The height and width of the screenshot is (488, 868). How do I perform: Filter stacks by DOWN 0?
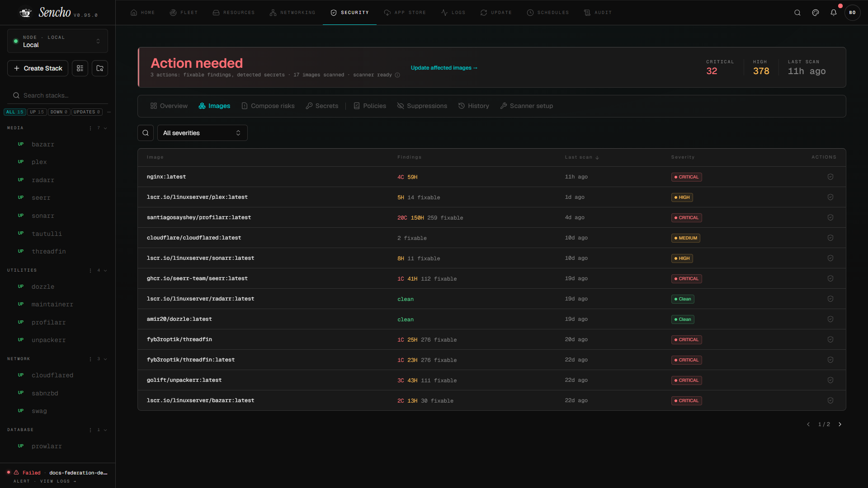59,112
